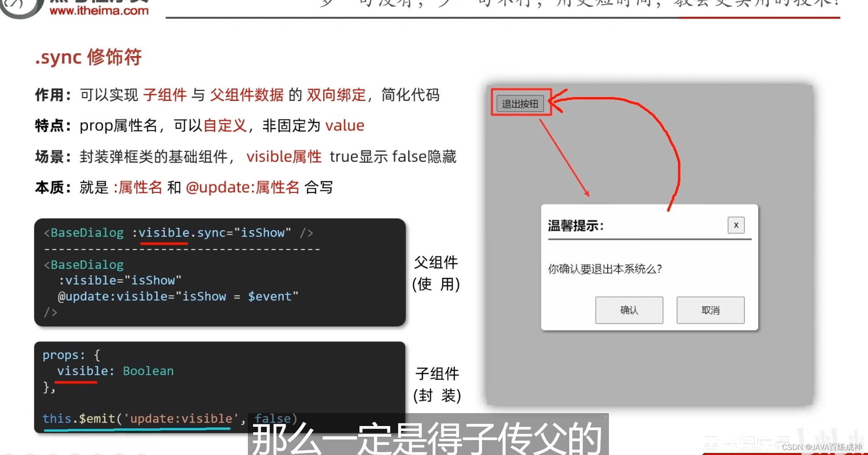The width and height of the screenshot is (868, 455).
Task: Click the code 'visible: Boolean'
Action: point(115,371)
